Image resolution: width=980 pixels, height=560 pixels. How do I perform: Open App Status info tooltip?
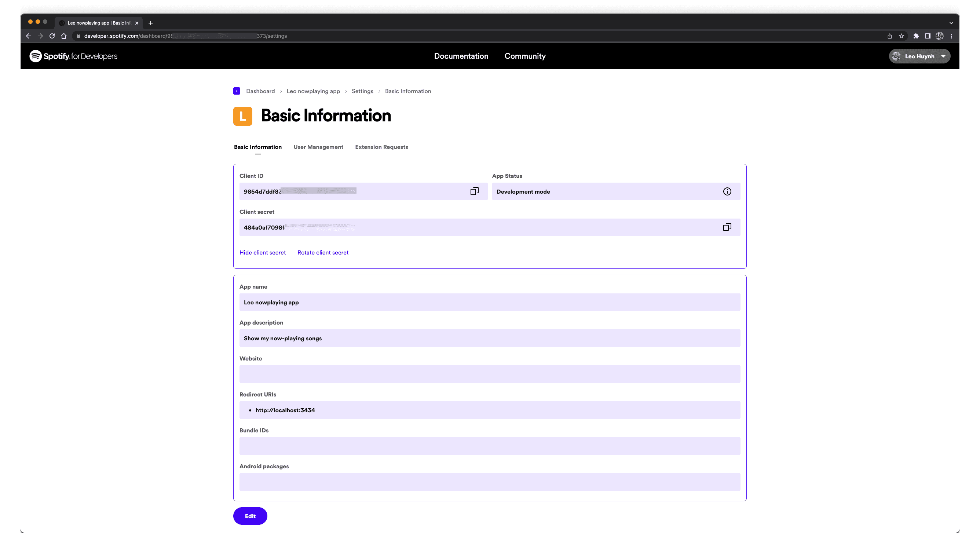[727, 191]
